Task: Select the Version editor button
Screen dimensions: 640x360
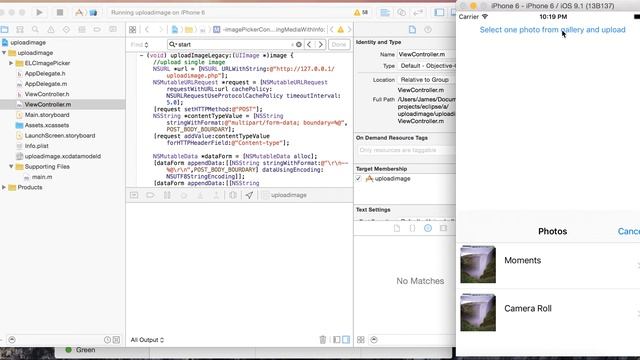Action: pos(418,13)
